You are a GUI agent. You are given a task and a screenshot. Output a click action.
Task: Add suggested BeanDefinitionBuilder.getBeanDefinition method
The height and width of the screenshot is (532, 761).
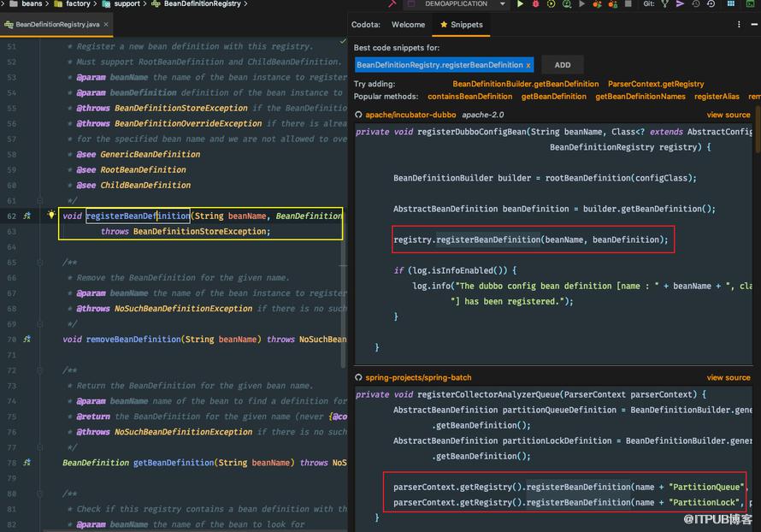(526, 84)
